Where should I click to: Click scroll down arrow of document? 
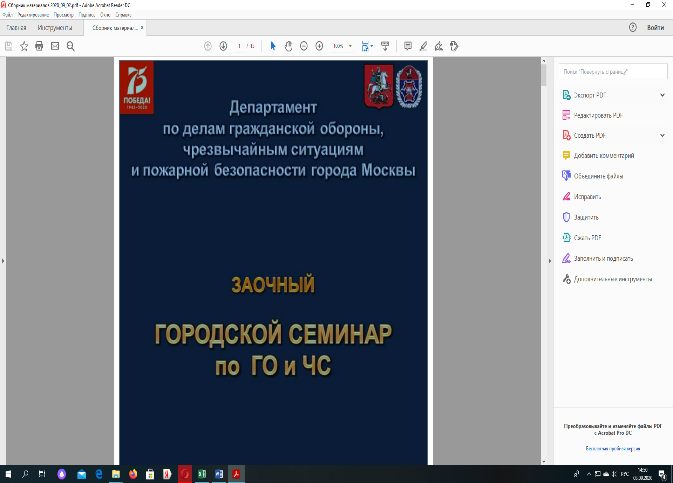coord(543,462)
